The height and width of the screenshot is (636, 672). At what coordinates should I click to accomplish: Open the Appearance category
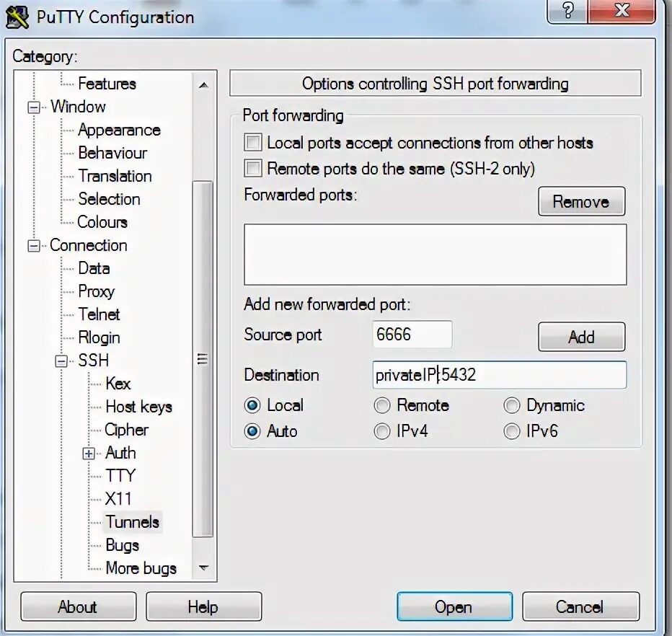click(119, 130)
